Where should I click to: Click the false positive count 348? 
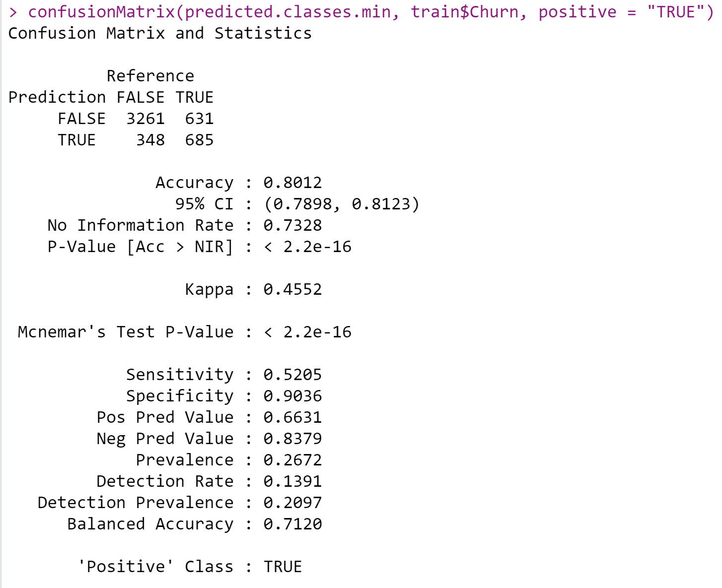tap(150, 140)
